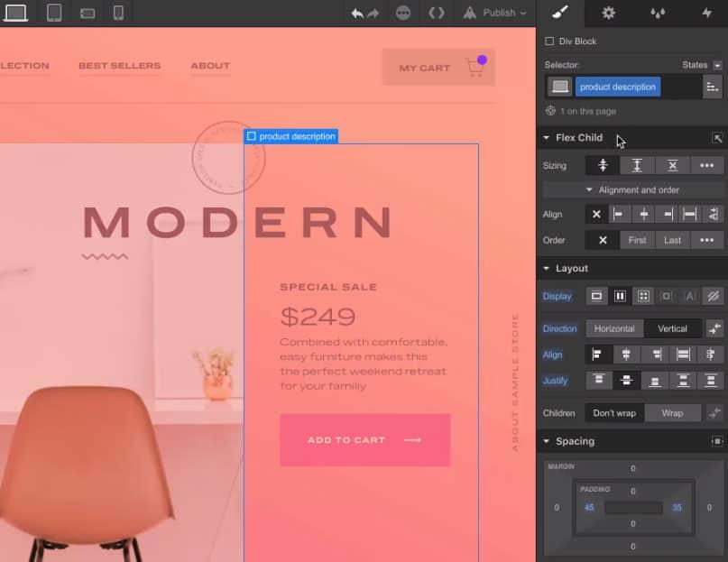Select the parent flex container arrow icon
Viewport: 728px width, 562px height.
pos(717,138)
